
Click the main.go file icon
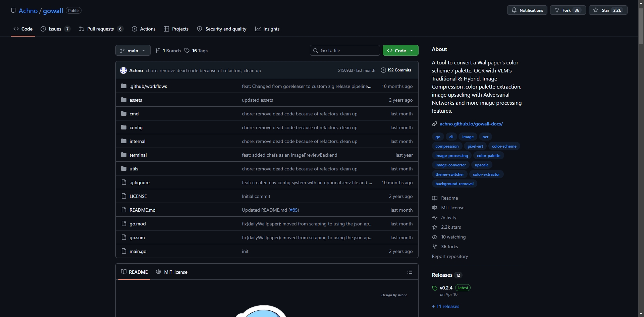[x=124, y=251]
